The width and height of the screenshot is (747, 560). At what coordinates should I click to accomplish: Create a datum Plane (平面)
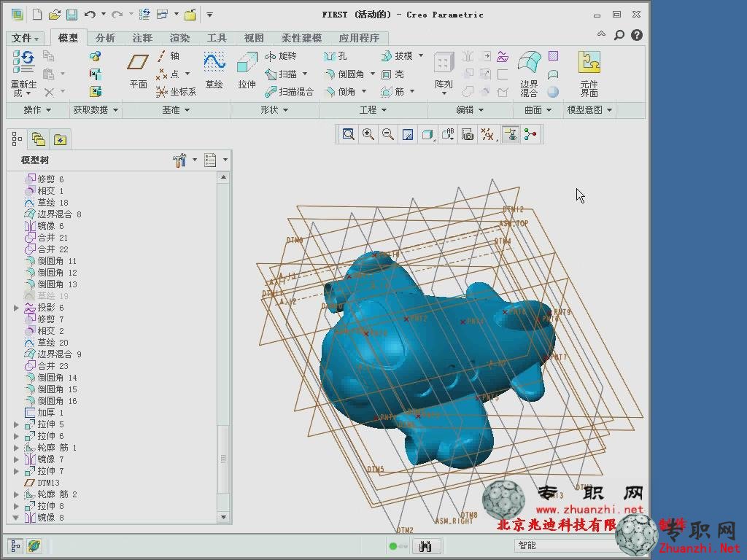point(138,70)
